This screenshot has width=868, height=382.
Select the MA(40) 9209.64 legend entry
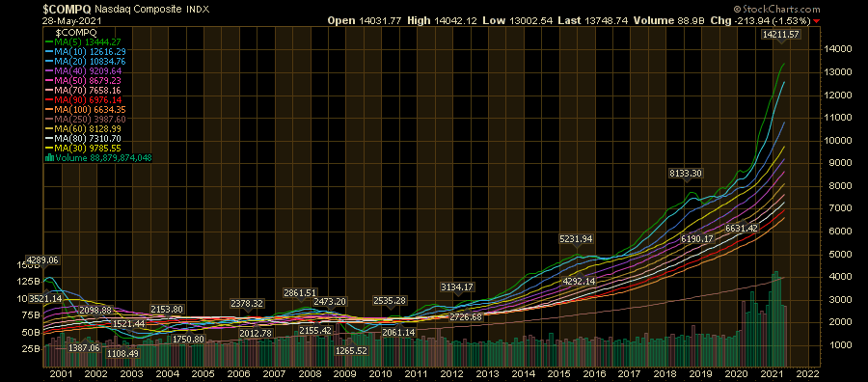pyautogui.click(x=83, y=70)
